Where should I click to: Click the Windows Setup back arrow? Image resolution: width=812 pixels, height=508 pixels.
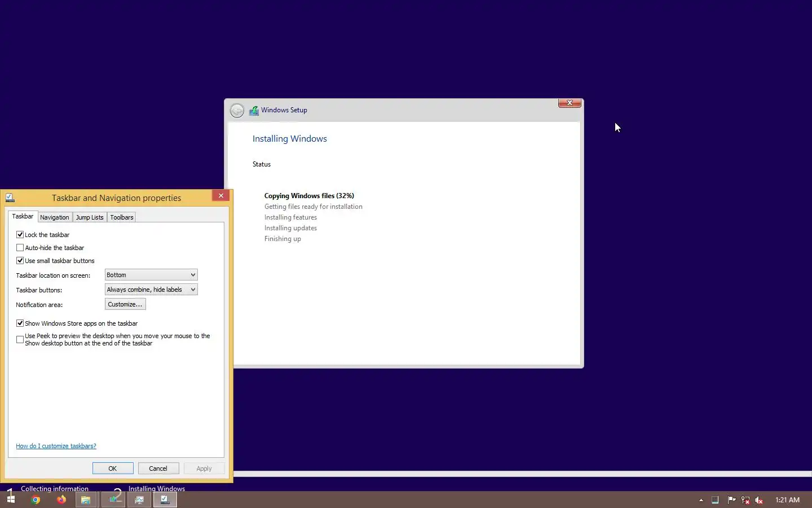tap(237, 111)
